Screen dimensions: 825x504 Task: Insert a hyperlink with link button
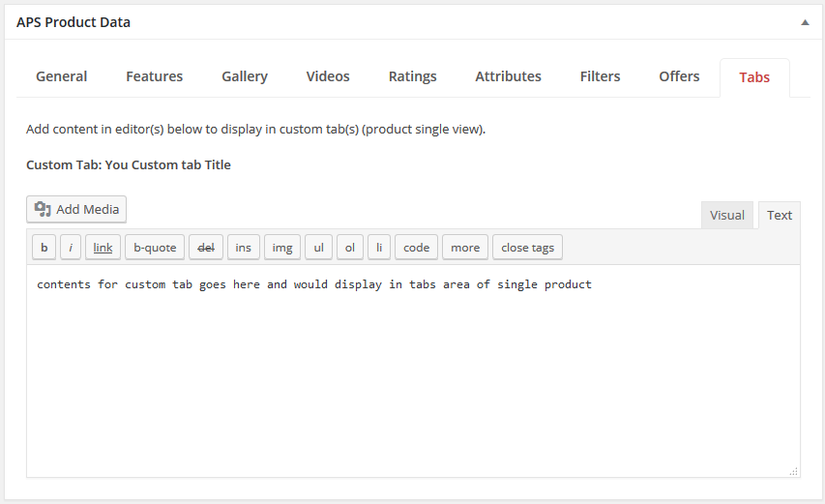[103, 248]
